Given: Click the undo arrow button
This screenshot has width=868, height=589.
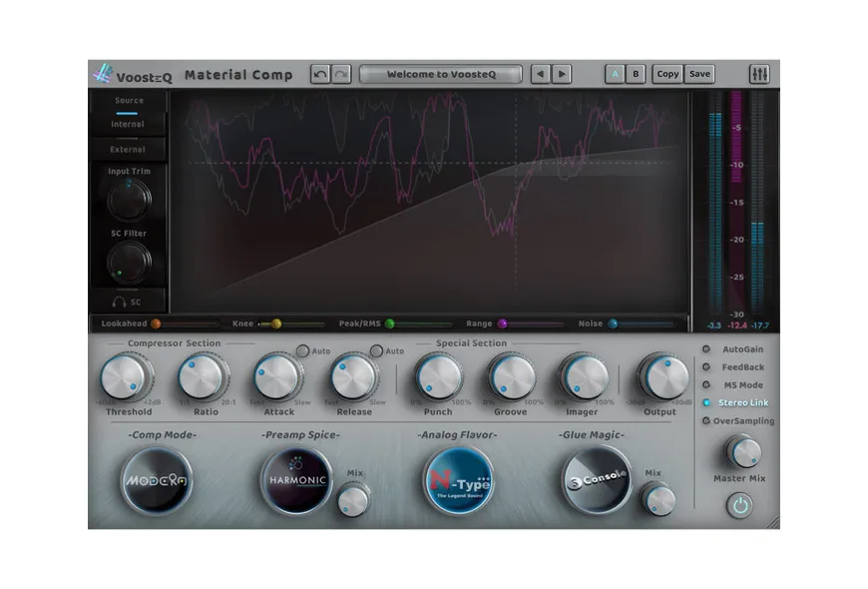Looking at the screenshot, I should (x=320, y=74).
